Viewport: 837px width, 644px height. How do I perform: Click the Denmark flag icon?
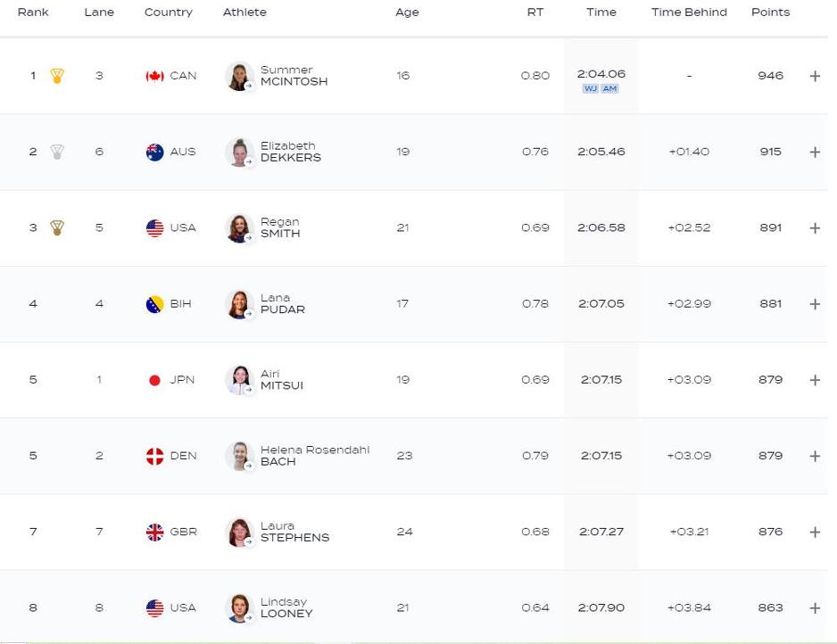tap(154, 456)
